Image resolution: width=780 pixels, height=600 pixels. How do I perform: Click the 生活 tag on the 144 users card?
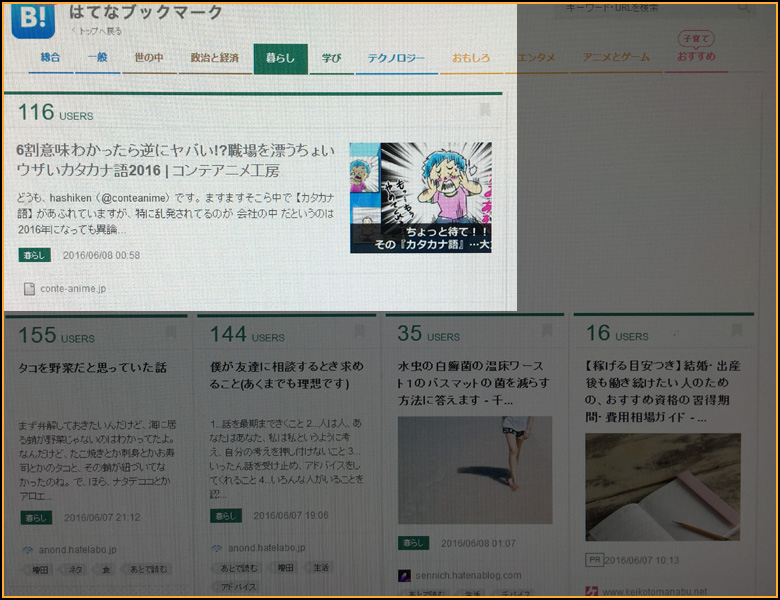click(320, 567)
